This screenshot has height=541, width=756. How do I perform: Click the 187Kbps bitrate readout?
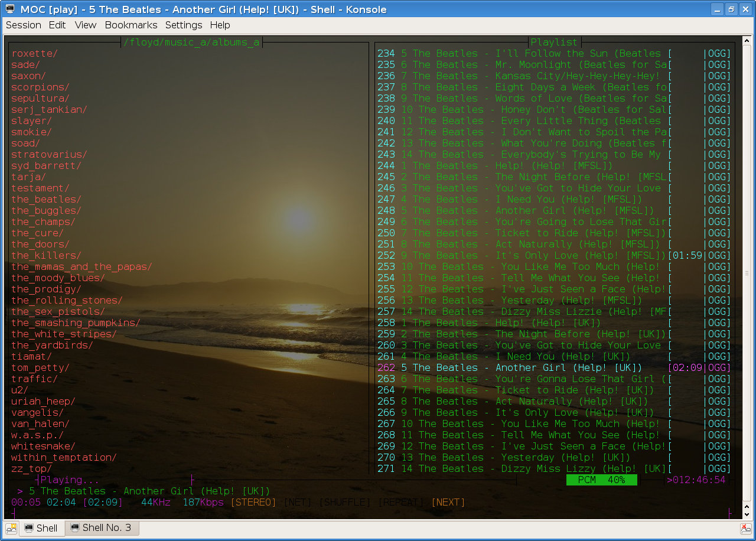[x=203, y=503]
